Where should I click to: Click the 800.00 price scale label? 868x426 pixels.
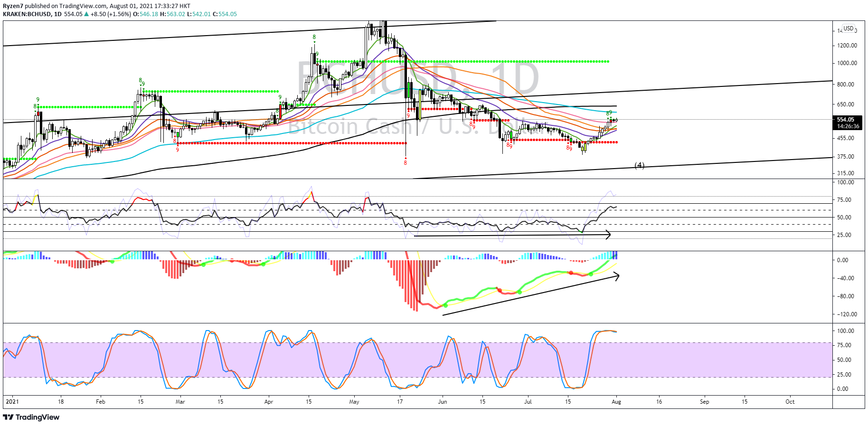click(x=846, y=84)
